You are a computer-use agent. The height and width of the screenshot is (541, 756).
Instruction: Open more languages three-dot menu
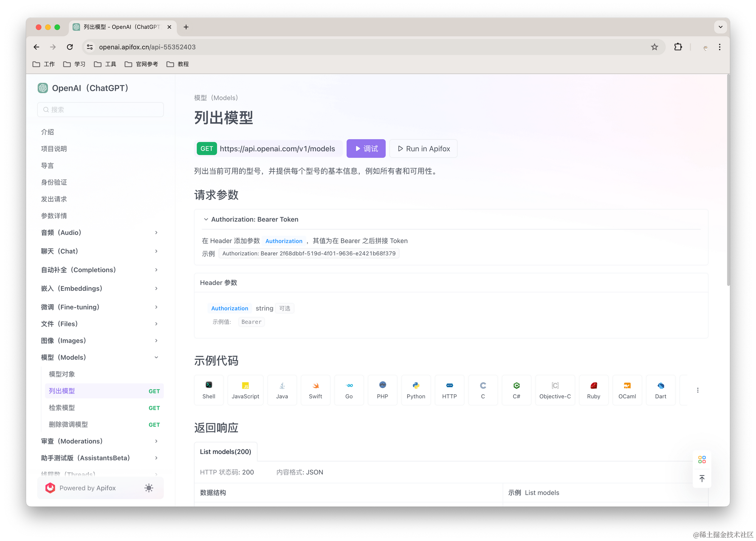[x=698, y=390]
